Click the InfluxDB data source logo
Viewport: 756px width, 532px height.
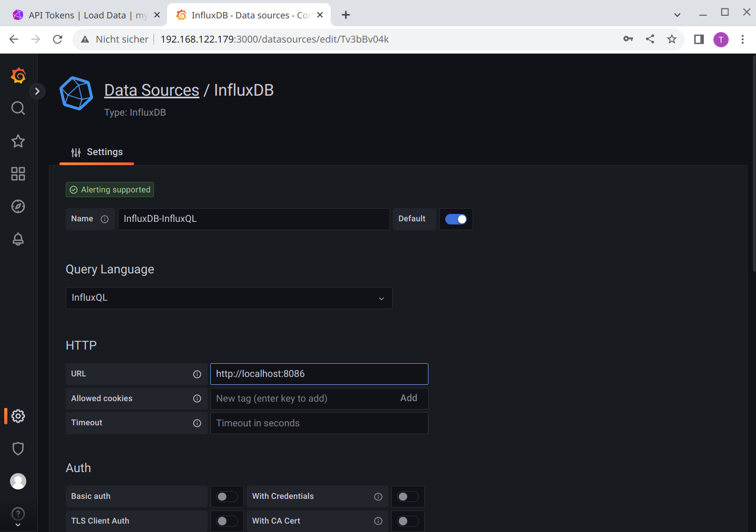77,94
